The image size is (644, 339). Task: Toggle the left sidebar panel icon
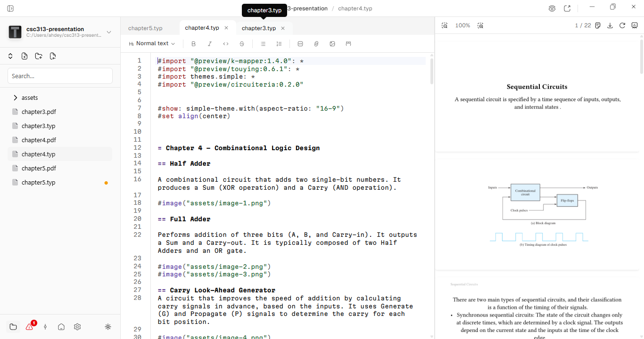point(10,8)
